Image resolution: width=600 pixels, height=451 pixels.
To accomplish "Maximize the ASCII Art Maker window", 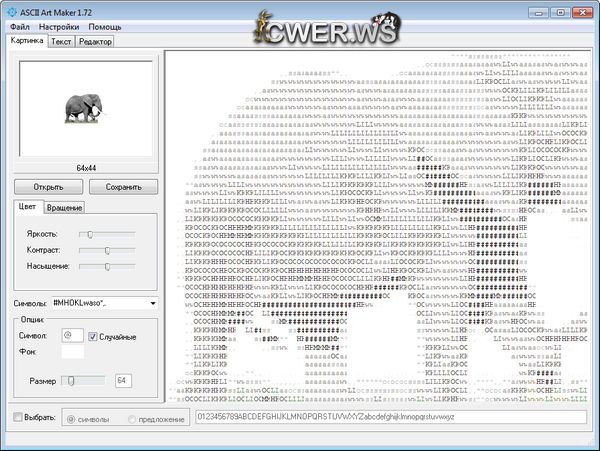I will pyautogui.click(x=560, y=12).
